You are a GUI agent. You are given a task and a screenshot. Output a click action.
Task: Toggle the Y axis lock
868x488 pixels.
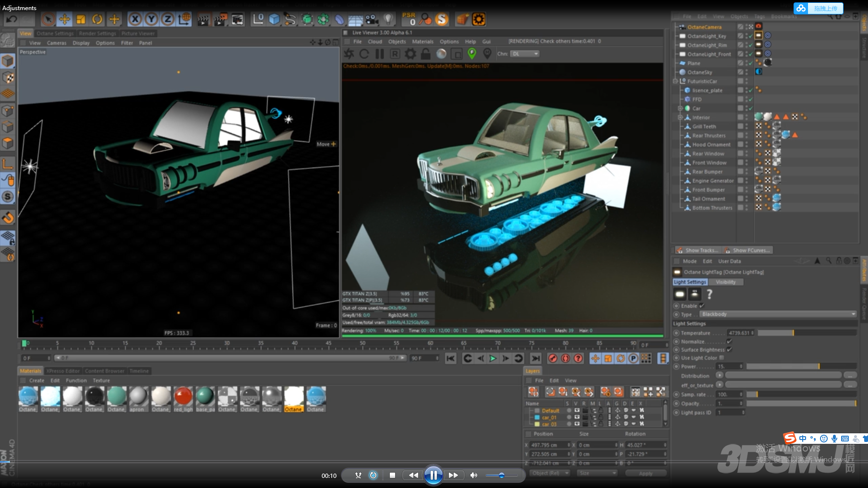(151, 19)
